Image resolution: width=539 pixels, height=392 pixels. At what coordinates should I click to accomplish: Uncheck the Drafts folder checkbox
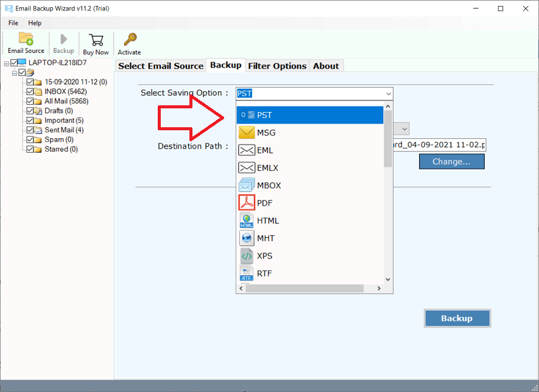(x=29, y=110)
